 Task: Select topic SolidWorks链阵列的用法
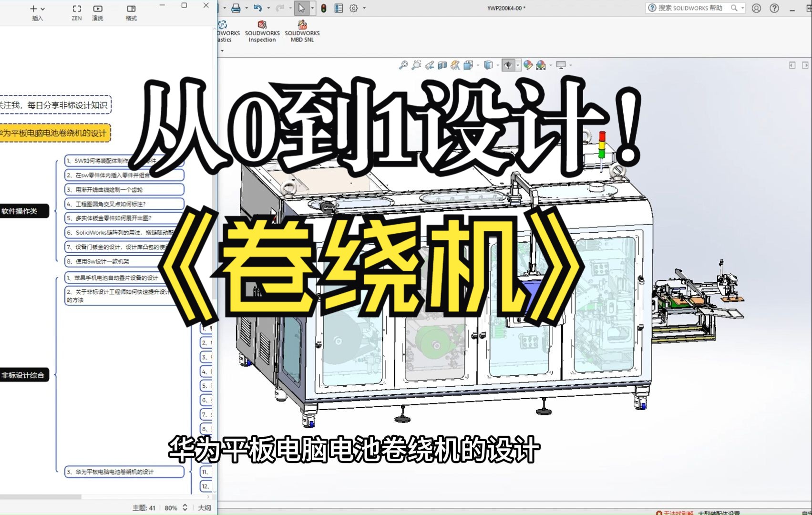(124, 233)
